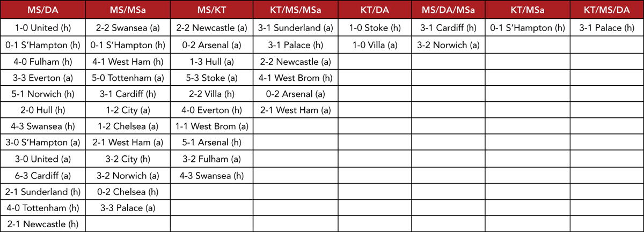Select the KT/MS/DA column header
Image resolution: width=644 pixels, height=232 pixels.
(606, 10)
